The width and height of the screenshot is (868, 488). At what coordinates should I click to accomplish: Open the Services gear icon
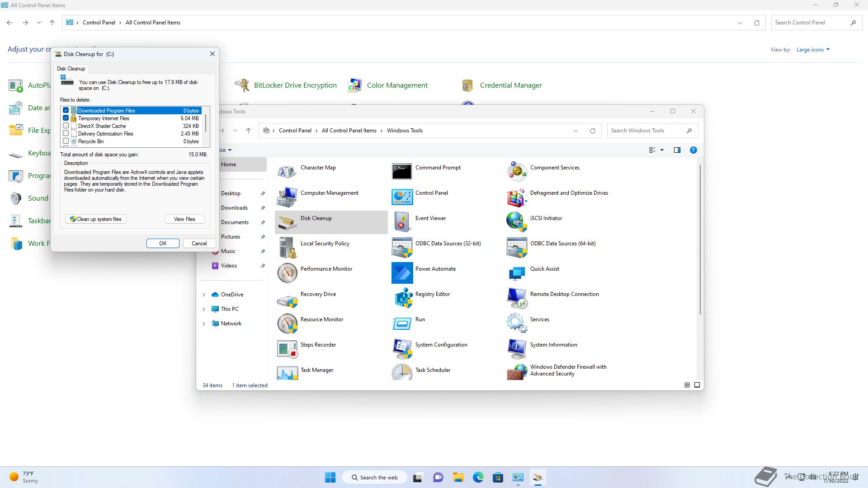(x=517, y=323)
